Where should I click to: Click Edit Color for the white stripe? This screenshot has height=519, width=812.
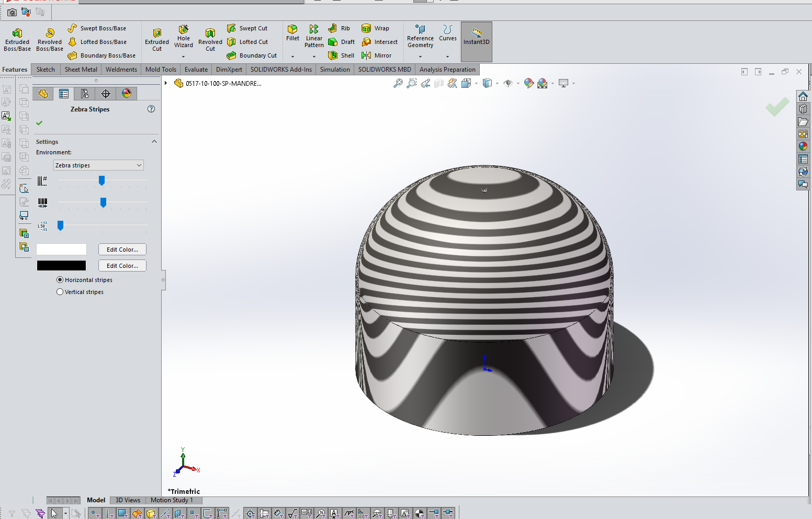[x=122, y=249]
